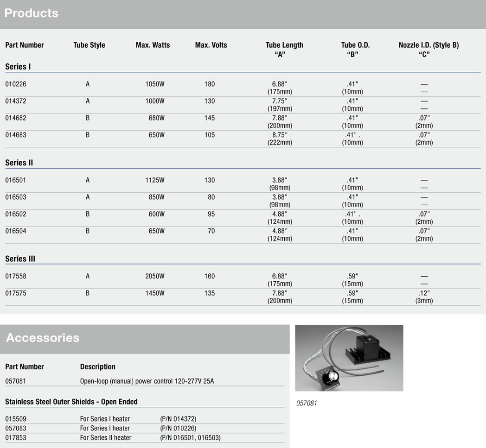Click the Tube Style column header

(x=89, y=45)
